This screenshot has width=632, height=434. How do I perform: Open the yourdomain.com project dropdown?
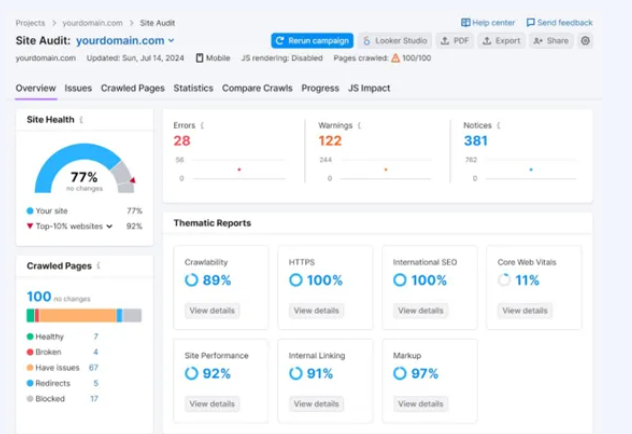click(125, 41)
